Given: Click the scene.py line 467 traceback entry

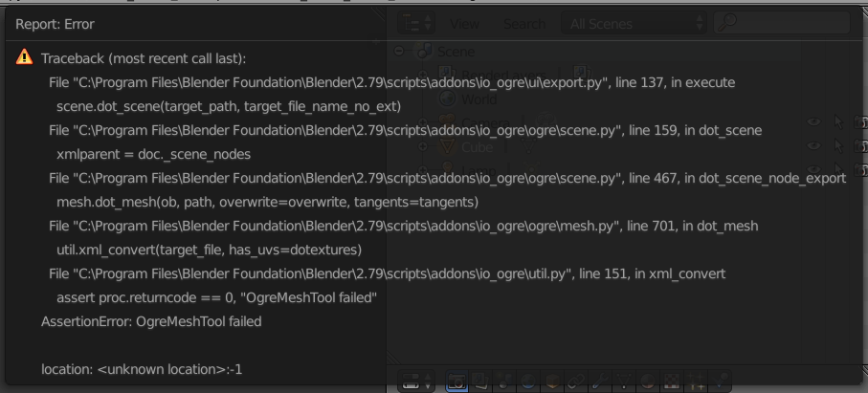Looking at the screenshot, I should tap(447, 178).
